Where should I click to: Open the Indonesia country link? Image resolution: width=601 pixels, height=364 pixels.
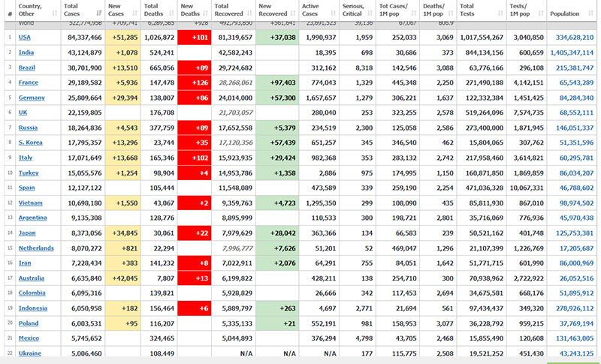point(33,308)
